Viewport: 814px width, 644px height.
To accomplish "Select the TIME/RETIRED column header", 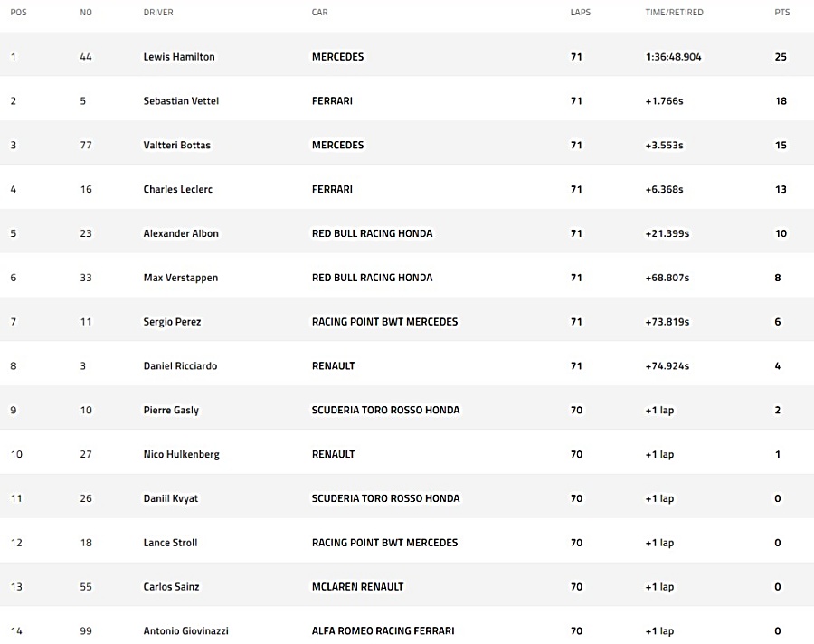I will 675,12.
